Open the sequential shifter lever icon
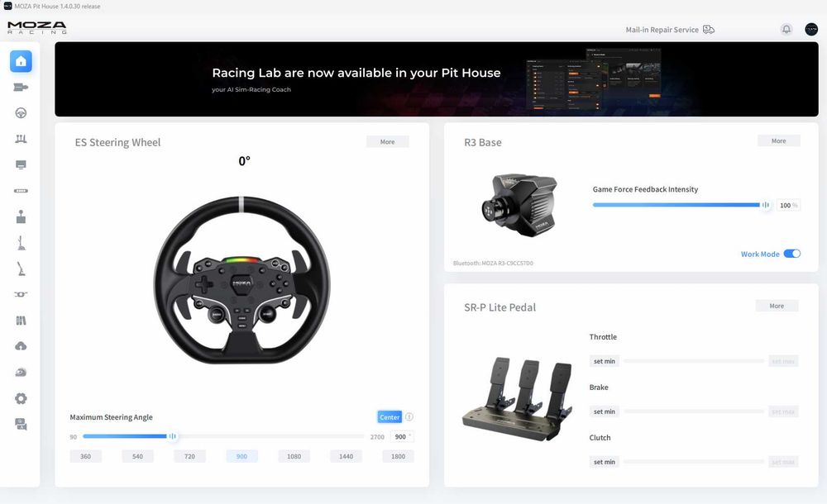 pyautogui.click(x=22, y=243)
